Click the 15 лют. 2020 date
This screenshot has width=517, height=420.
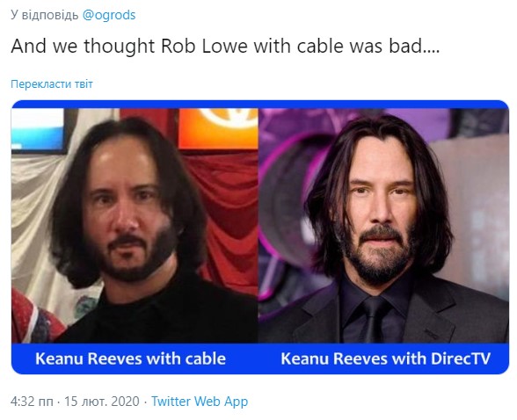point(102,402)
